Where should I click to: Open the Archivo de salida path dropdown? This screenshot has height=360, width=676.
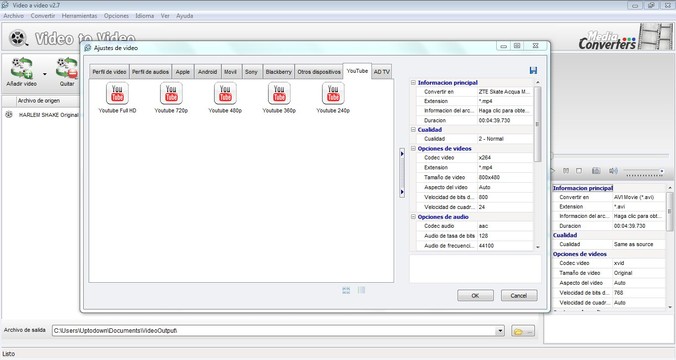pos(500,331)
